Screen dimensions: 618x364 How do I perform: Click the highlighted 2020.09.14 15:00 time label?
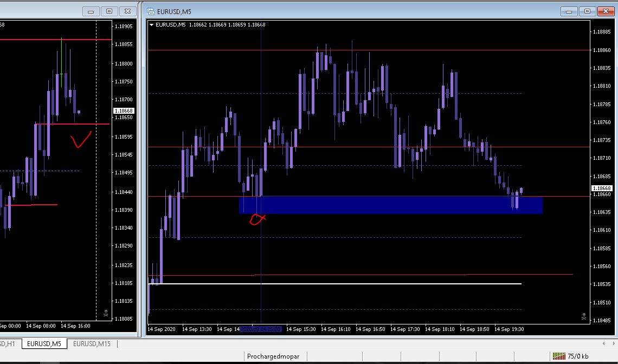pos(261,329)
